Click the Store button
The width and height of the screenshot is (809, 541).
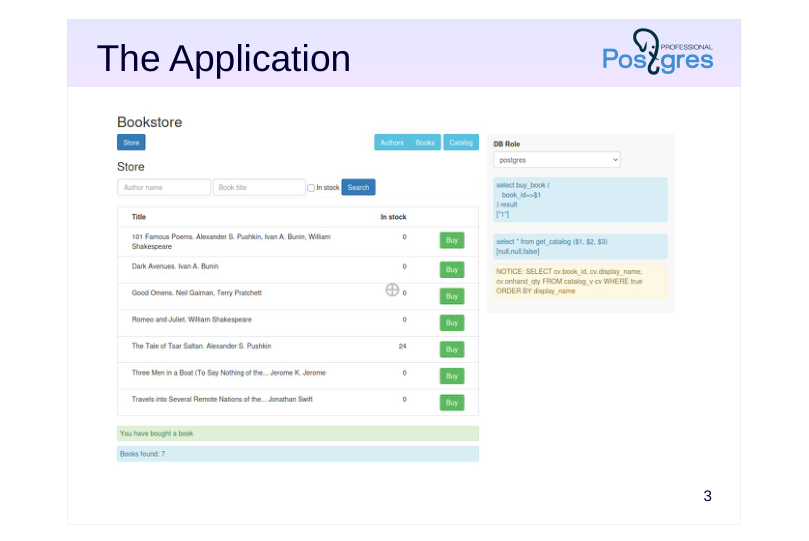(131, 142)
